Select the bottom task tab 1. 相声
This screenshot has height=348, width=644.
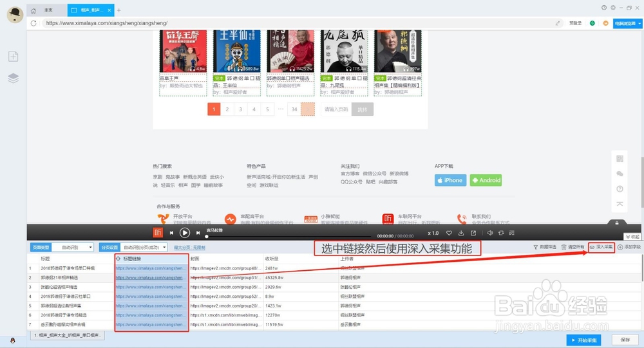[x=68, y=335]
